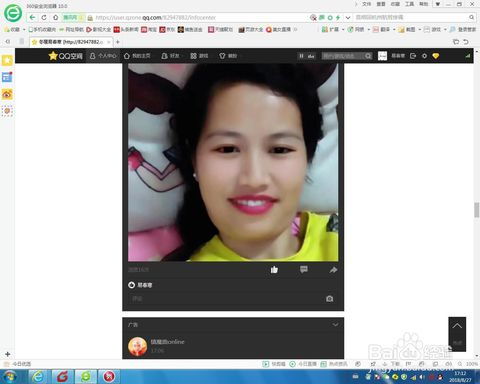This screenshot has height=384, width=480.
Task: Open the 我的主页 nav item
Action: pyautogui.click(x=137, y=56)
